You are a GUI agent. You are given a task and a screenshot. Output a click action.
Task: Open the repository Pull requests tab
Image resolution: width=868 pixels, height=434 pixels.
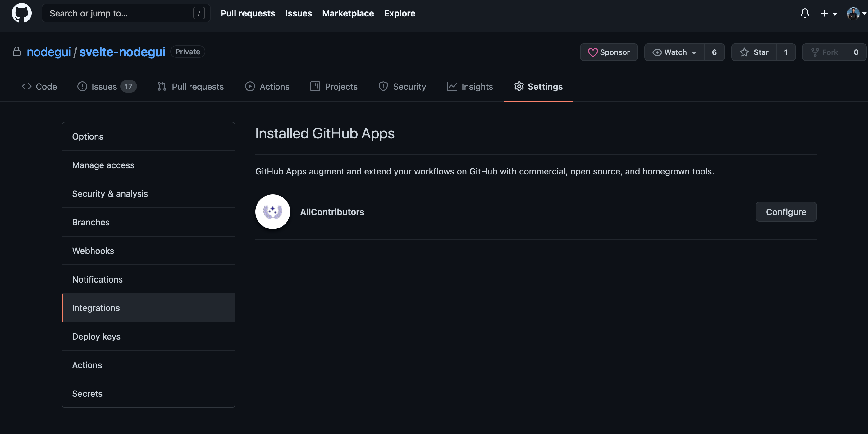click(190, 87)
